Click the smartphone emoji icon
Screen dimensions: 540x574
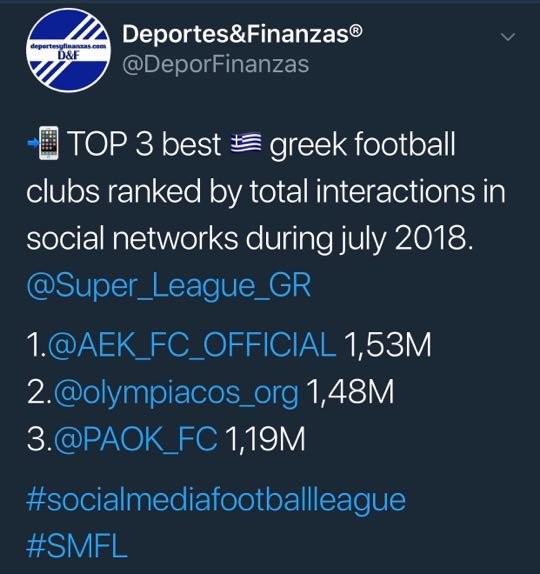point(44,143)
